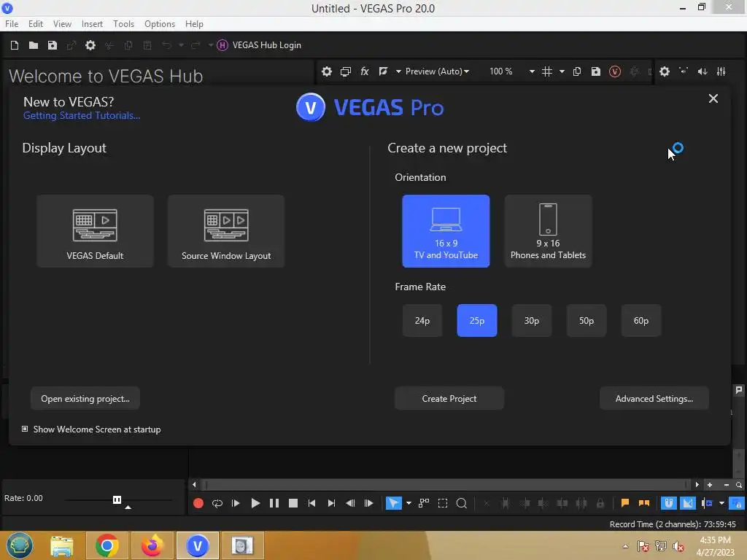Select the Envelope Edit tool icon
747x560 pixels.
(424, 503)
